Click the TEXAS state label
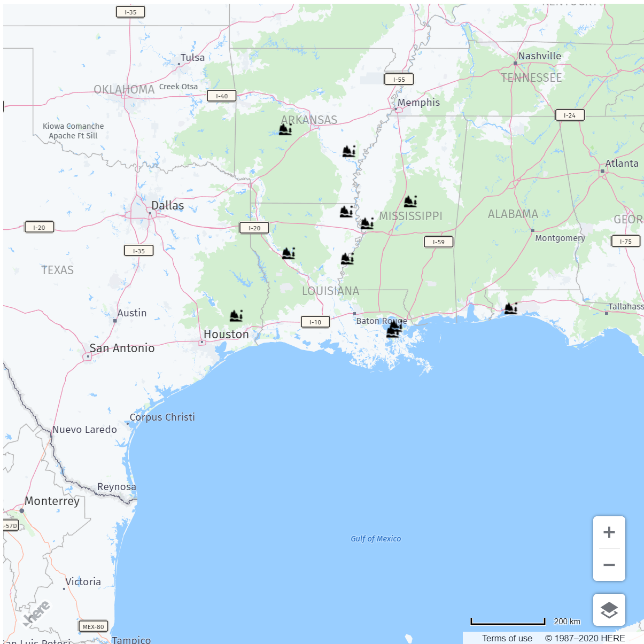The width and height of the screenshot is (644, 644). point(58,270)
